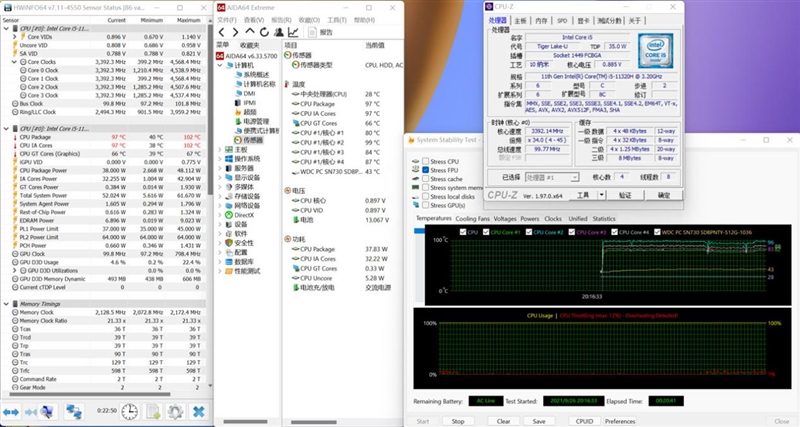Enable Stress CPU checkbox
This screenshot has width=800, height=427.
pyautogui.click(x=425, y=161)
